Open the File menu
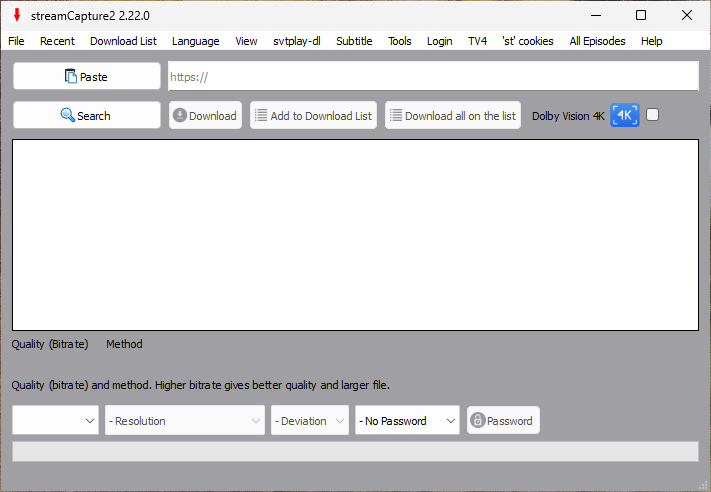Screen dimensions: 711x492 coord(16,41)
